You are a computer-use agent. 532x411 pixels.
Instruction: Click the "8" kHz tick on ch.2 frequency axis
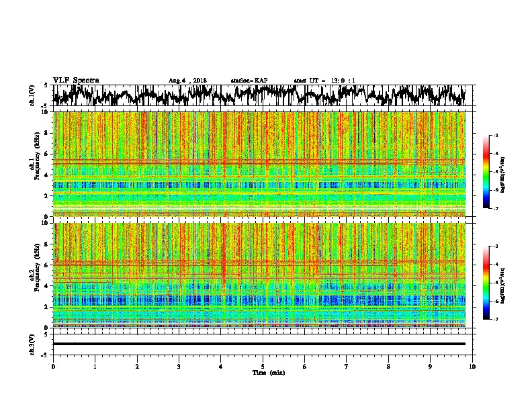(46, 244)
